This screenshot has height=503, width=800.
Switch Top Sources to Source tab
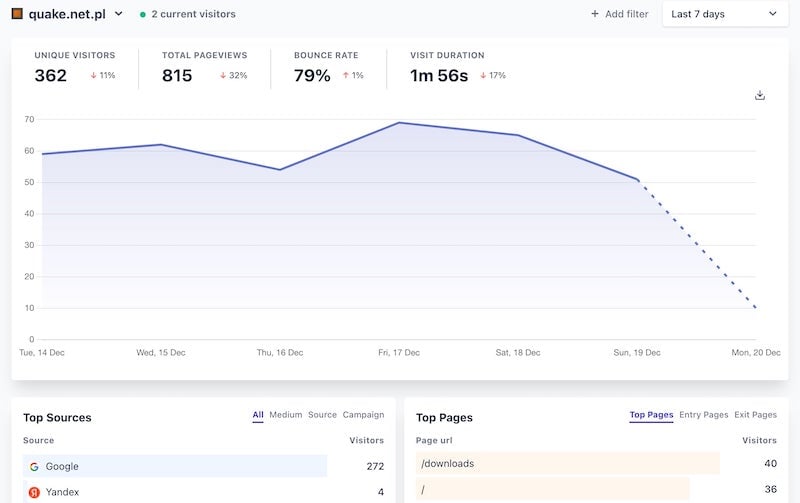pyautogui.click(x=322, y=415)
